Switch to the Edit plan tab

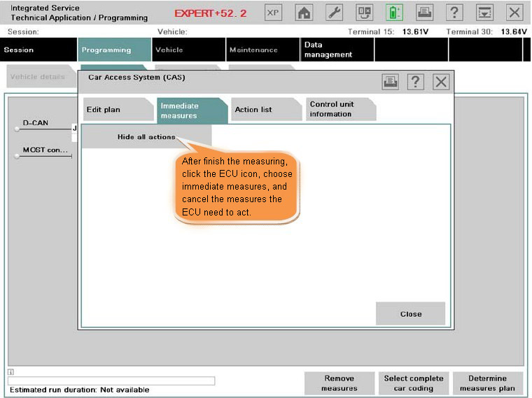point(115,110)
